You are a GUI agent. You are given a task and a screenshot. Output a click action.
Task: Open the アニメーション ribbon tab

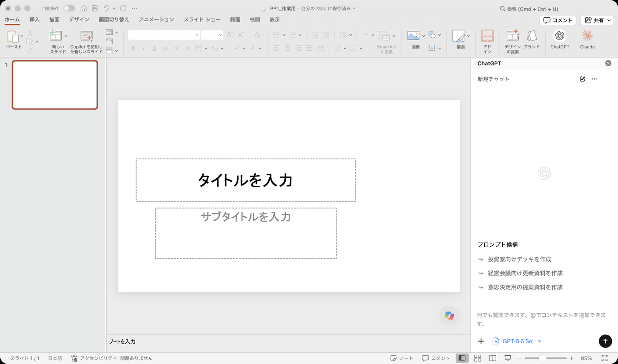click(156, 19)
